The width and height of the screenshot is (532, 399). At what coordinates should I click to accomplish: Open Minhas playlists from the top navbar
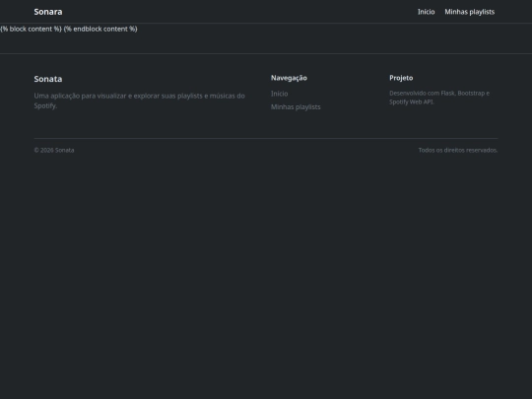point(470,12)
